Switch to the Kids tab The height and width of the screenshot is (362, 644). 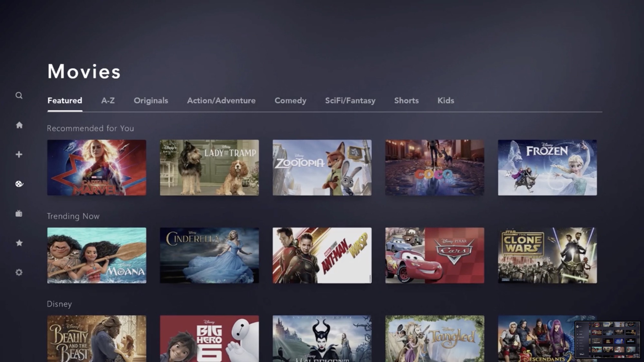(446, 101)
